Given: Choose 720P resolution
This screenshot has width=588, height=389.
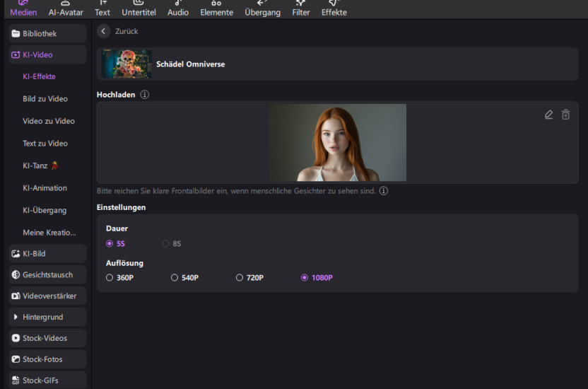Looking at the screenshot, I should pos(240,278).
